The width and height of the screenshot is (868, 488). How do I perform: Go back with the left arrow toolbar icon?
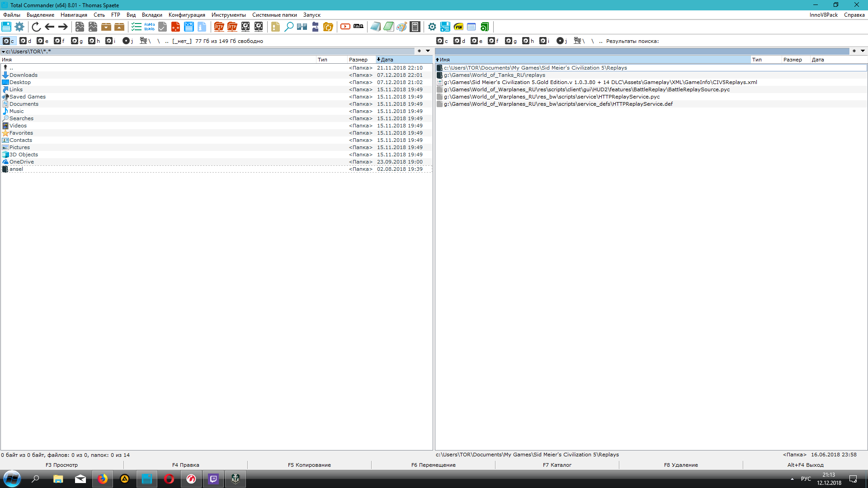(x=50, y=27)
